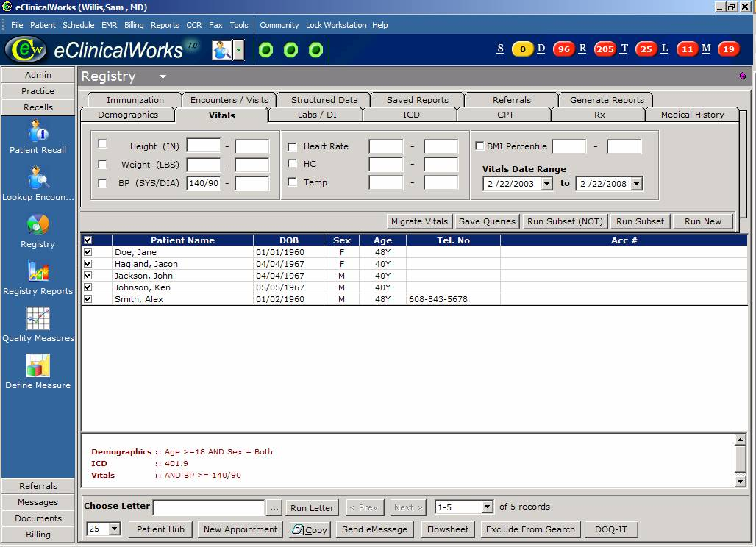The height and width of the screenshot is (547, 756).
Task: Open the yellow S count badge showing 0
Action: point(523,49)
